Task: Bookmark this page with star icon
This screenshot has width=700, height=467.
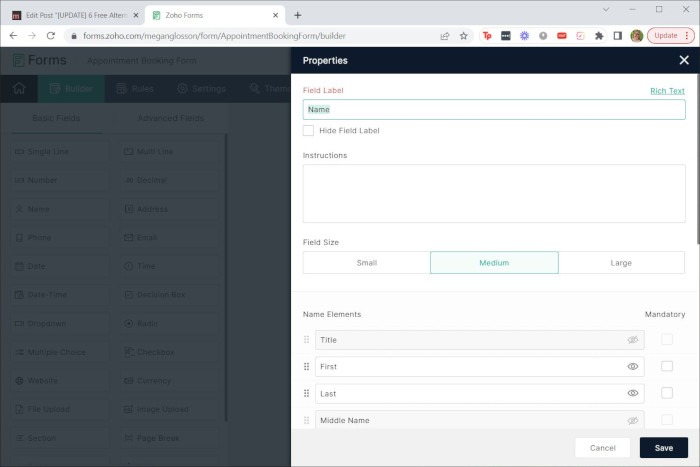Action: (x=463, y=36)
